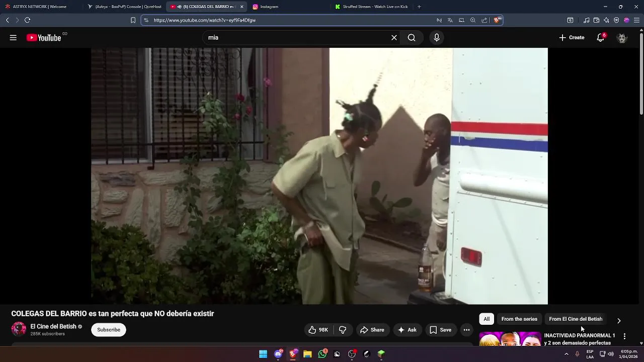Open more actions three-dot menu under video
The image size is (644, 362).
click(x=467, y=330)
